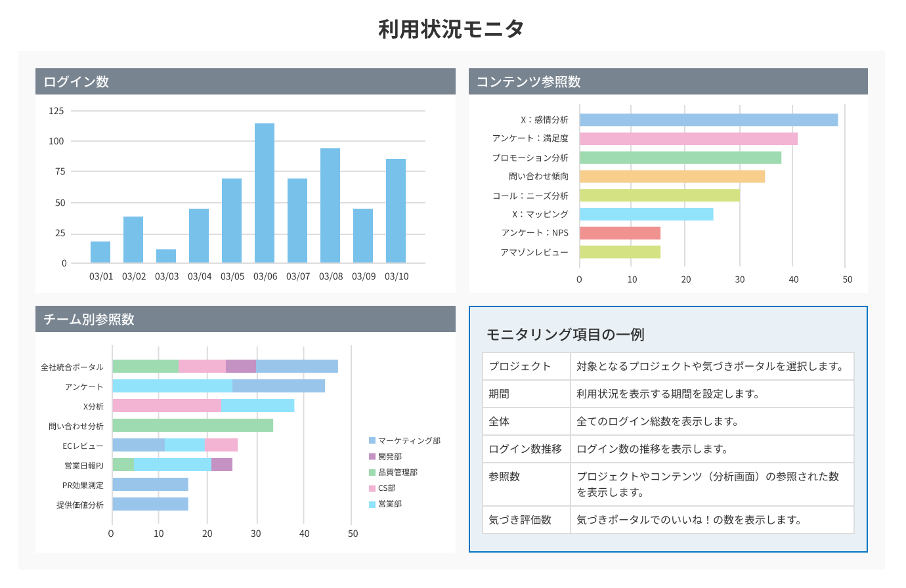The height and width of the screenshot is (588, 906).
Task: Select the プロモーション分析 bar
Action: tap(680, 157)
